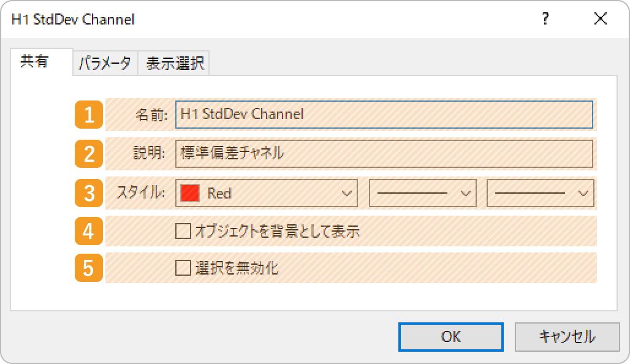Viewport: 630px width, 364px height.
Task: Enable 選択を無効化 checkbox
Action: [183, 268]
